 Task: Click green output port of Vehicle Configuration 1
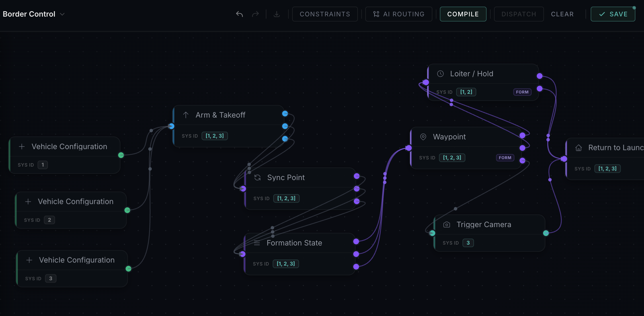tap(121, 155)
